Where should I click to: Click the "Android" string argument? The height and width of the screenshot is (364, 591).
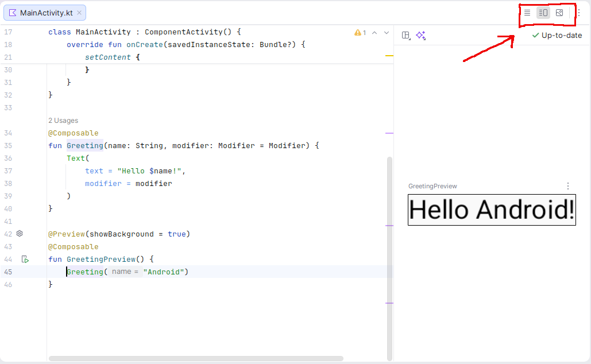[163, 272]
